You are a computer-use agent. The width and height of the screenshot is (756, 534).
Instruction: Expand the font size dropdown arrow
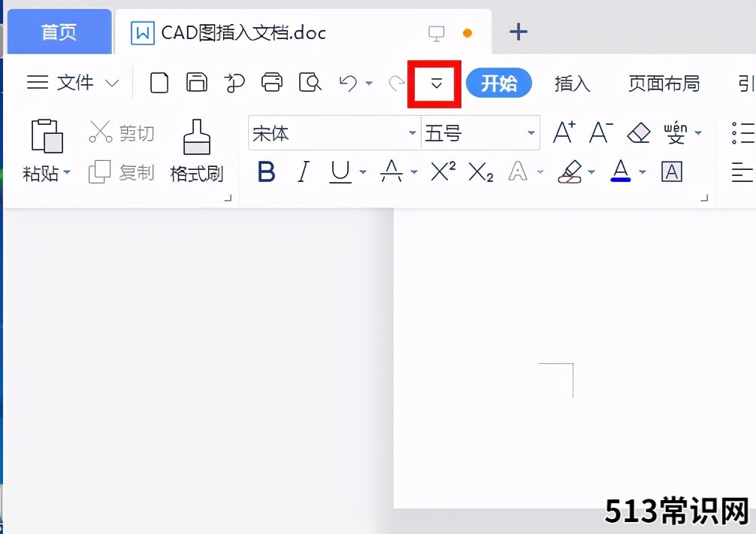click(x=531, y=132)
